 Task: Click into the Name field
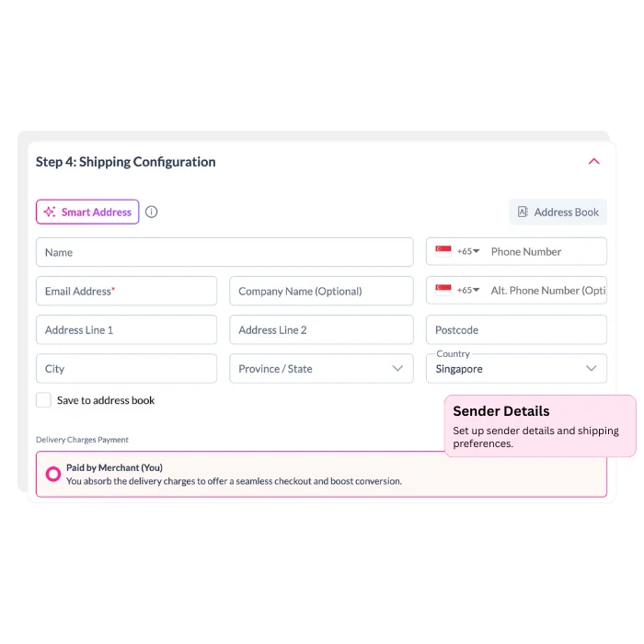coord(224,252)
